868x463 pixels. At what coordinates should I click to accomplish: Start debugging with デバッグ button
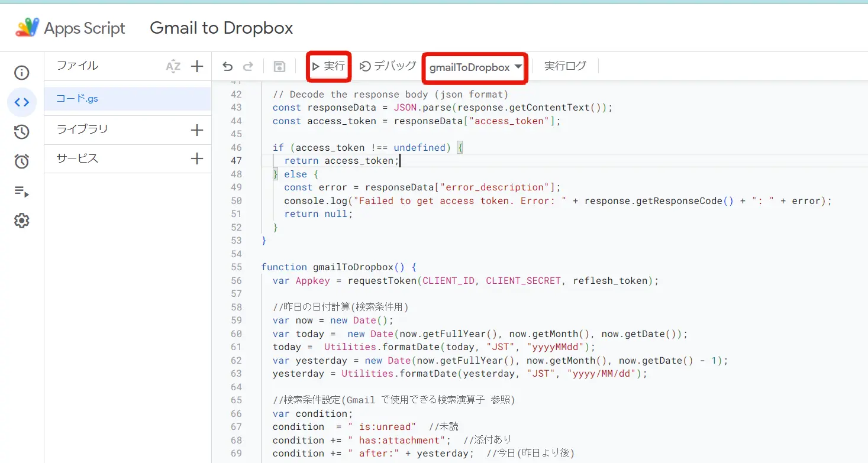click(388, 66)
